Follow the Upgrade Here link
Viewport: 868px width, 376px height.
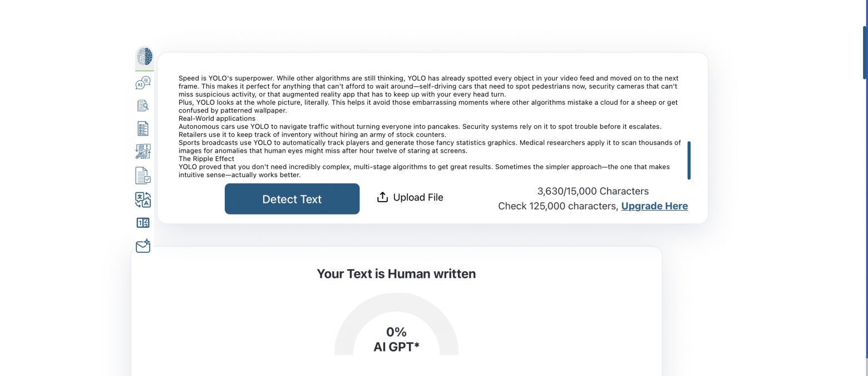[654, 206]
